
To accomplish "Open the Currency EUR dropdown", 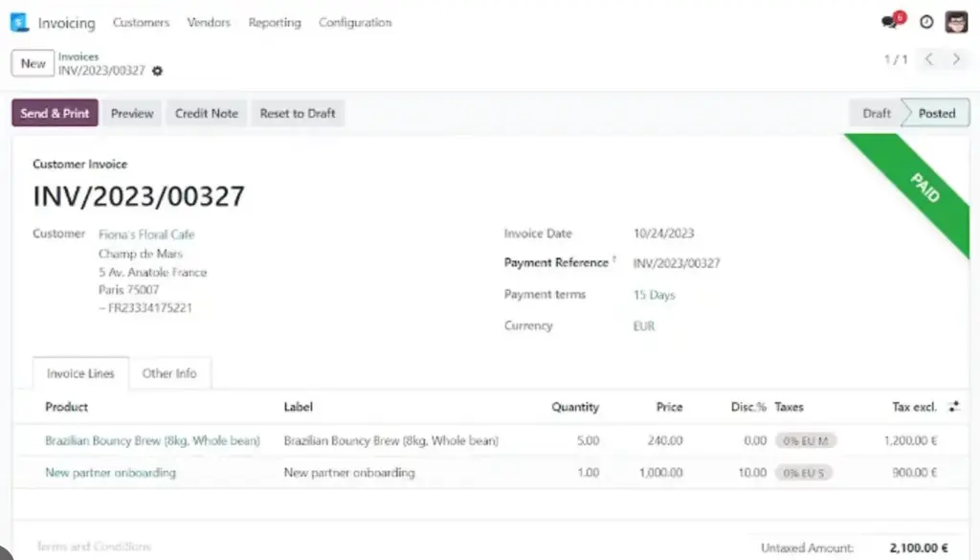I will (x=641, y=325).
